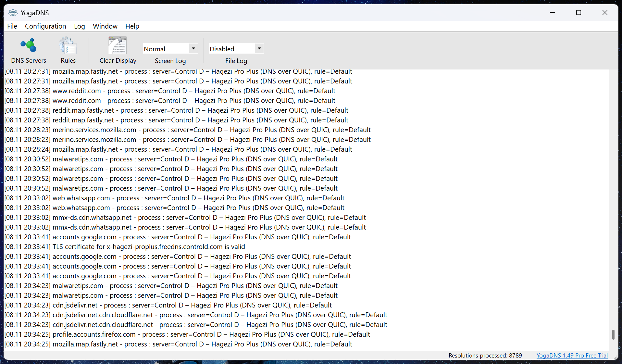Select the last log line at 20:34:25 mozilla.map.fastly.net

pos(178,344)
